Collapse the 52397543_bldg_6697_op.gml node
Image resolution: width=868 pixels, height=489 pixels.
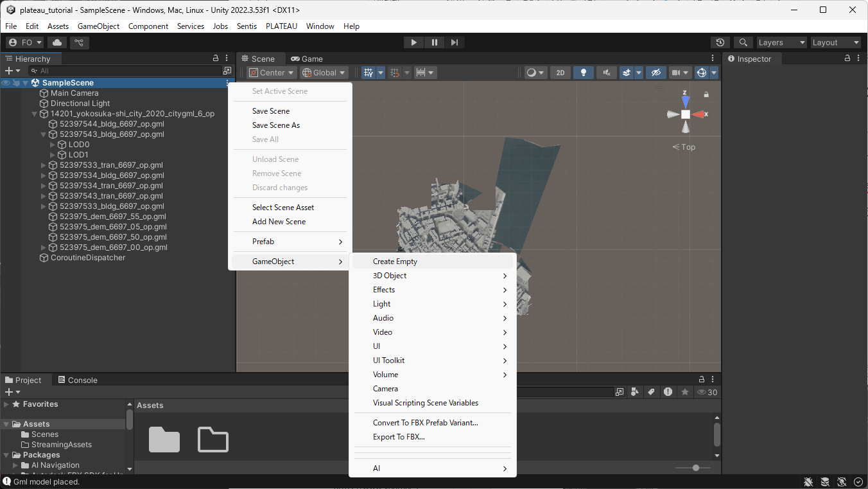point(44,134)
